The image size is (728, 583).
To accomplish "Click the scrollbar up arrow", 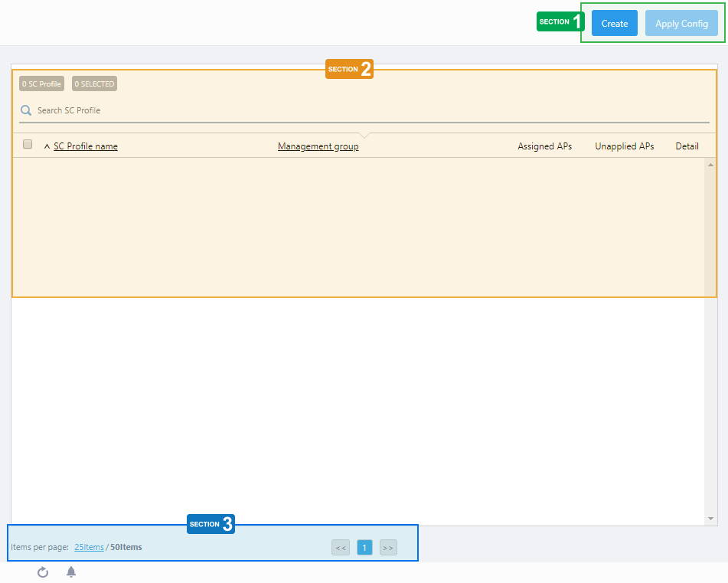I will coord(710,165).
